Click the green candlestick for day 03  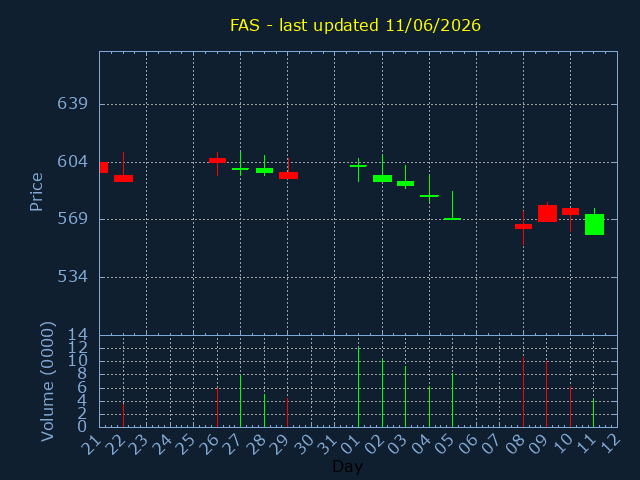click(x=405, y=183)
